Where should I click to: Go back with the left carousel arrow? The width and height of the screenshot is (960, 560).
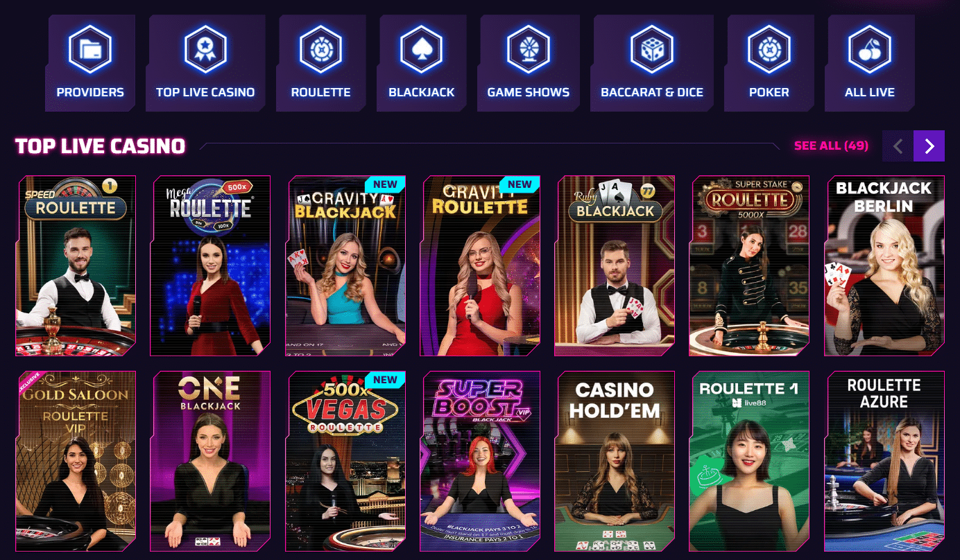coord(898,146)
